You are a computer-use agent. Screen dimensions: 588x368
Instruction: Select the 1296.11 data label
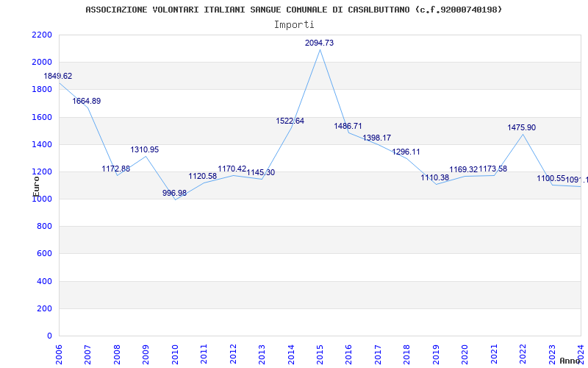coord(406,152)
